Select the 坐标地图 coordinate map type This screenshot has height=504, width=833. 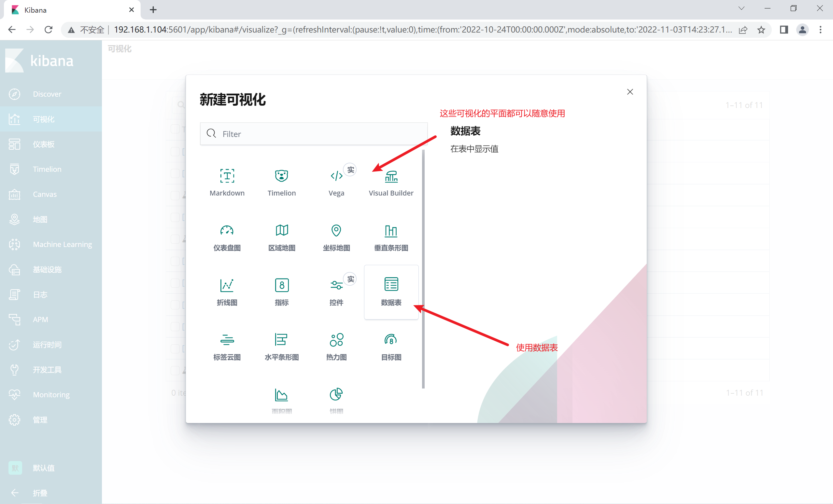click(336, 238)
